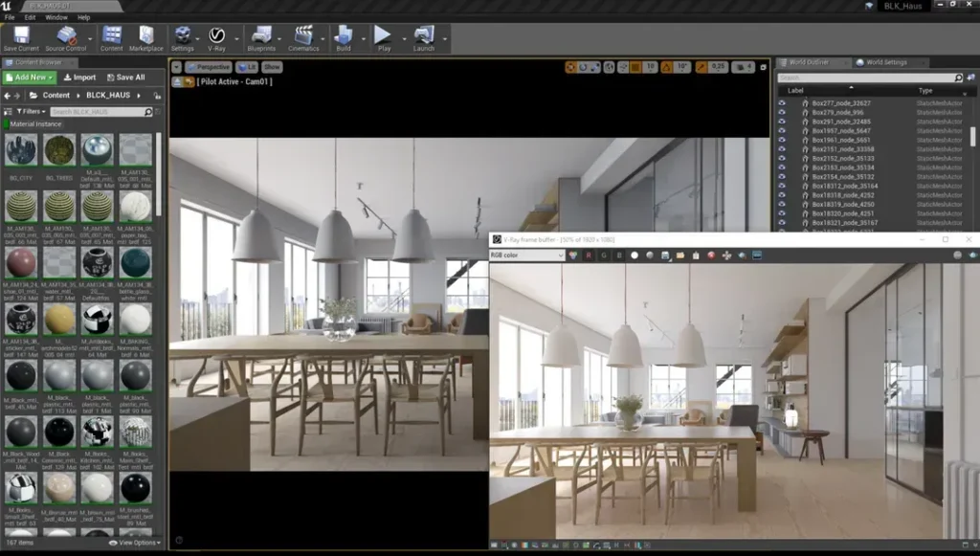The width and height of the screenshot is (980, 556).
Task: Click the Build toolbar icon
Action: click(x=345, y=35)
